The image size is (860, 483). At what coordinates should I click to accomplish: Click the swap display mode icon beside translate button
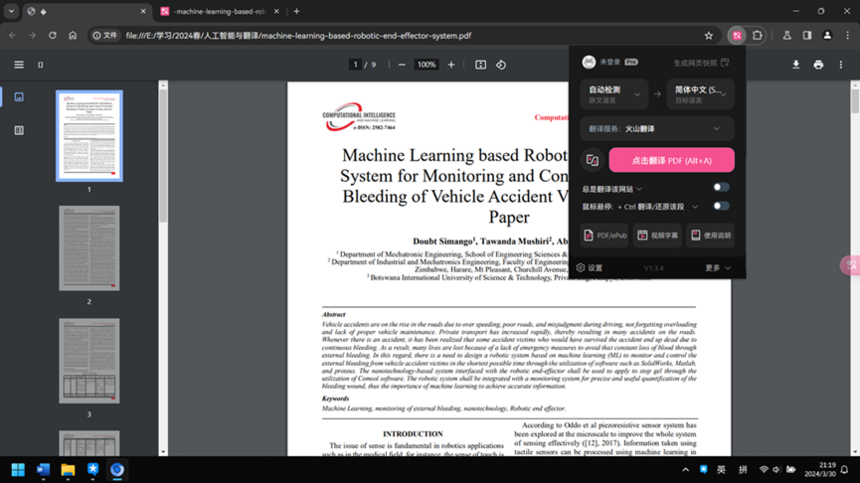point(592,160)
